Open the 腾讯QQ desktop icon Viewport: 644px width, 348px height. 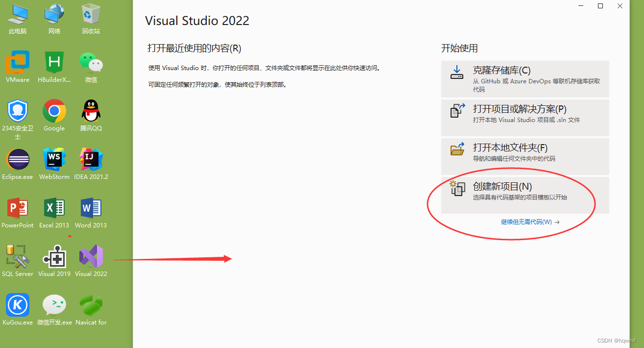(x=91, y=116)
